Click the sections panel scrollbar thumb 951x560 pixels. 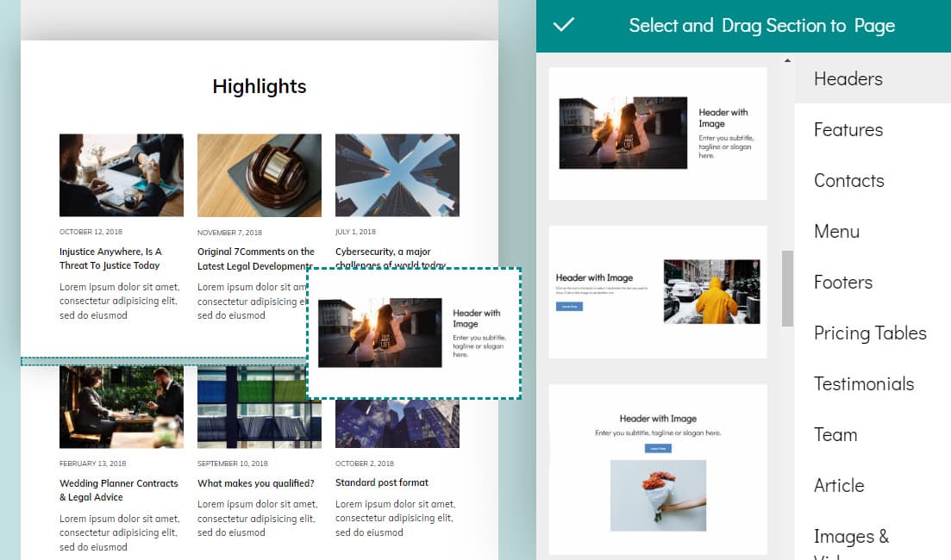coord(786,288)
